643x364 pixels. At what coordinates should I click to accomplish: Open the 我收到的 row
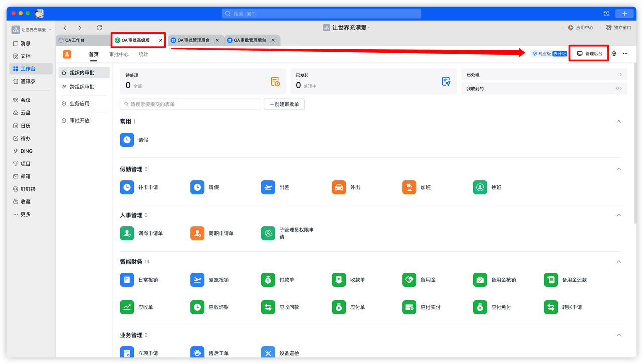click(544, 88)
